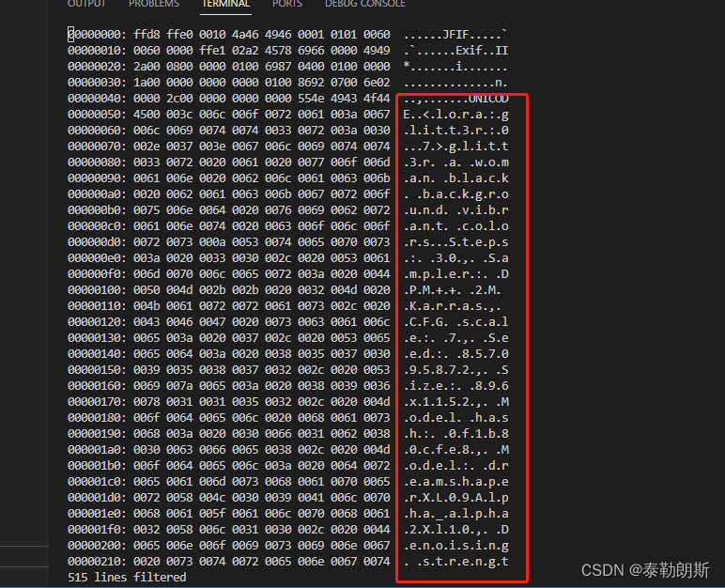
Task: Click the offset label 00000080:
Action: point(97,162)
